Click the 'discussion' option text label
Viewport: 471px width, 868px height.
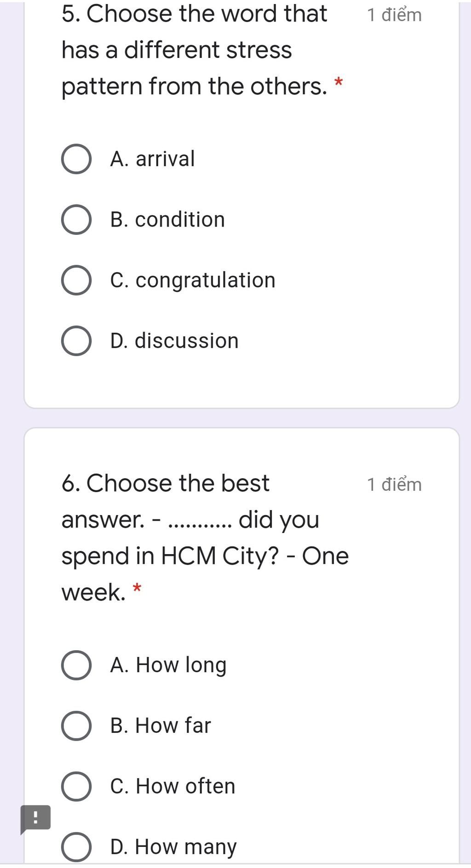pos(174,341)
